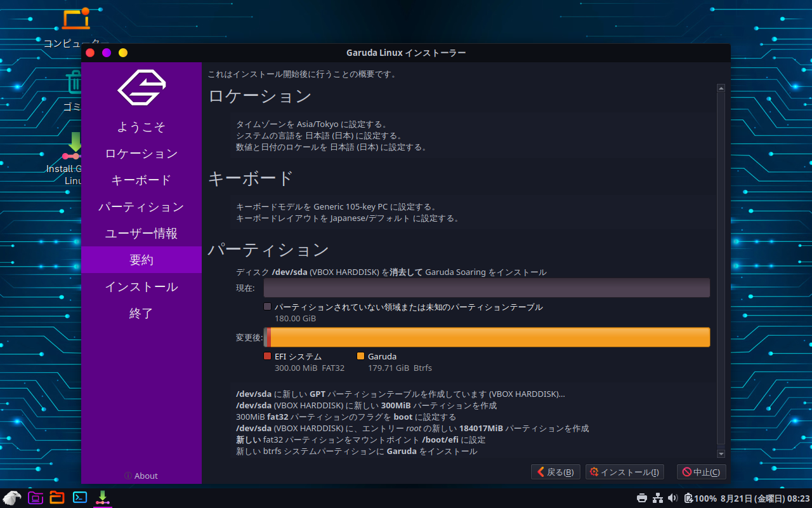Select the 終了 step in the sidebar
Image resolution: width=812 pixels, height=508 pixels.
click(141, 314)
